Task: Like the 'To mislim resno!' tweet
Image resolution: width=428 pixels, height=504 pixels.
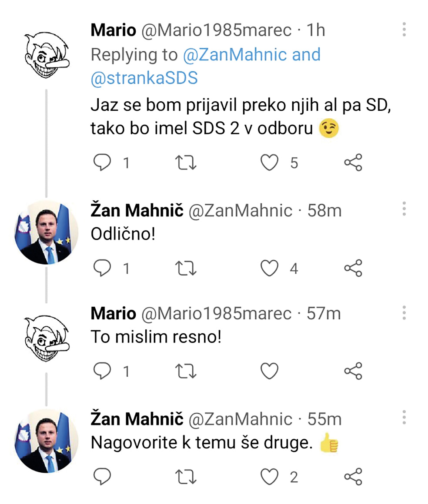Action: [269, 371]
